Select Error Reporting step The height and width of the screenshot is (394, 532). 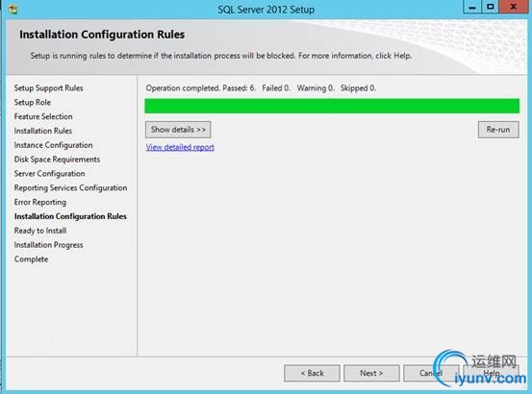pos(40,202)
